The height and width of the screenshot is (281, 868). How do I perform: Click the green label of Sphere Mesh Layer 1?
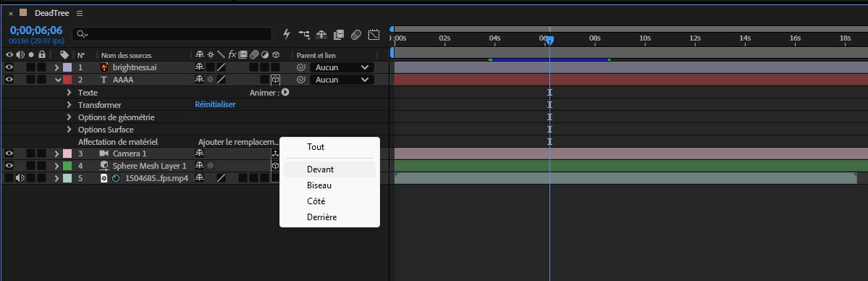[67, 166]
